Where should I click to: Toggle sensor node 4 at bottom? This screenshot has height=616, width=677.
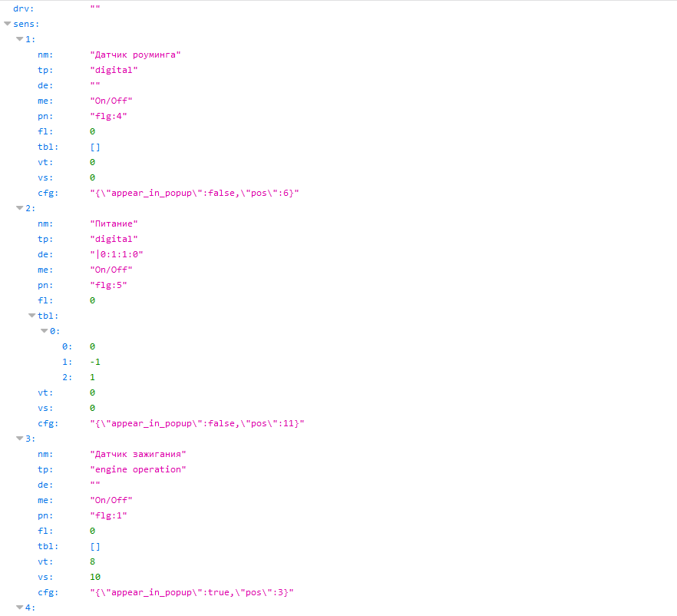click(20, 608)
